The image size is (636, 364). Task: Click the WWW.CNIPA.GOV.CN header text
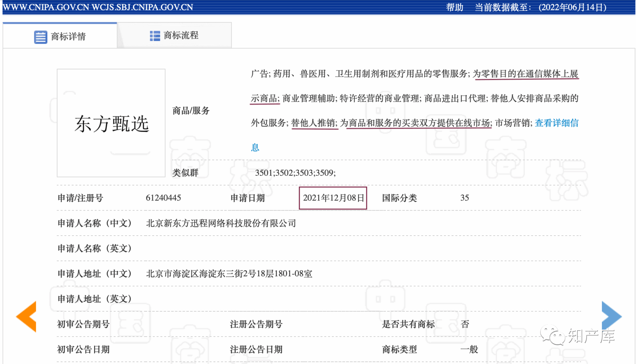point(46,7)
